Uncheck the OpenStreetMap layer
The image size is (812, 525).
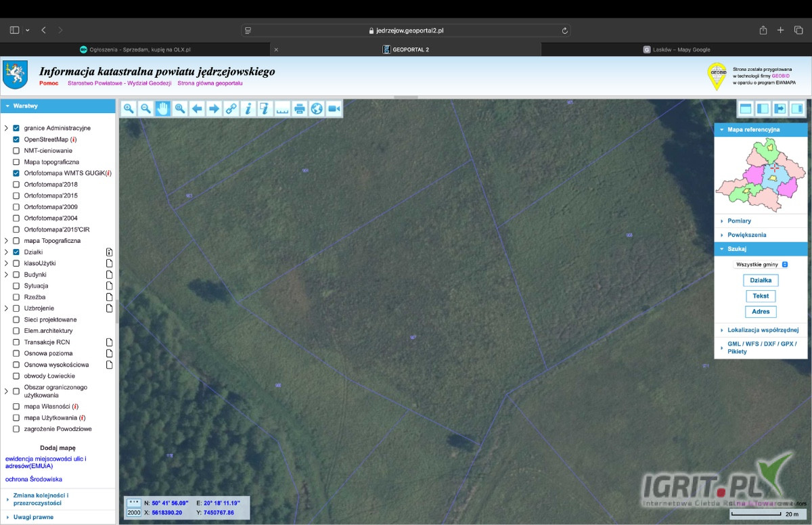[x=16, y=139]
